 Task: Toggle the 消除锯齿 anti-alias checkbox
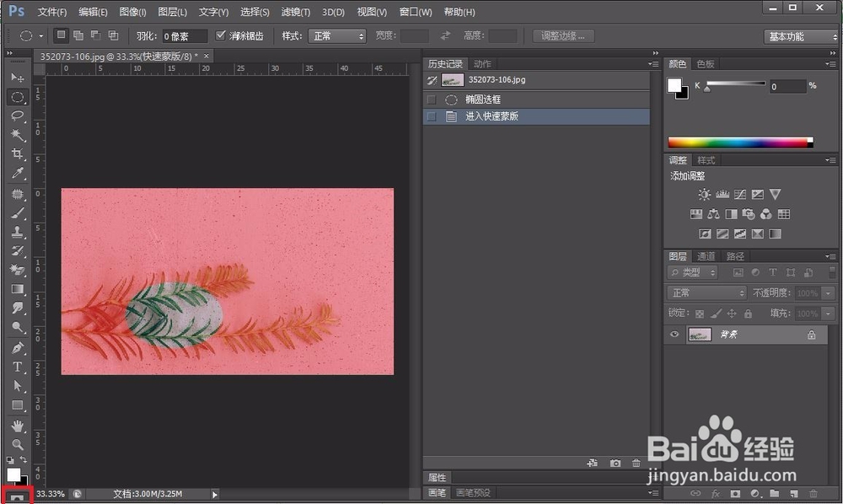click(220, 35)
